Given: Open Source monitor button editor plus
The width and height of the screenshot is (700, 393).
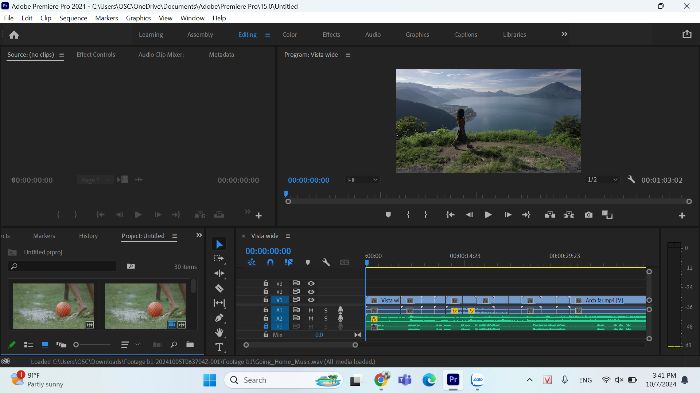Looking at the screenshot, I should pyautogui.click(x=258, y=215).
